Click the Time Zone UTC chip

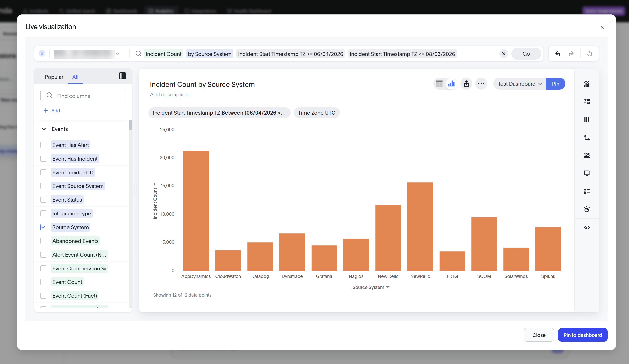click(x=316, y=113)
